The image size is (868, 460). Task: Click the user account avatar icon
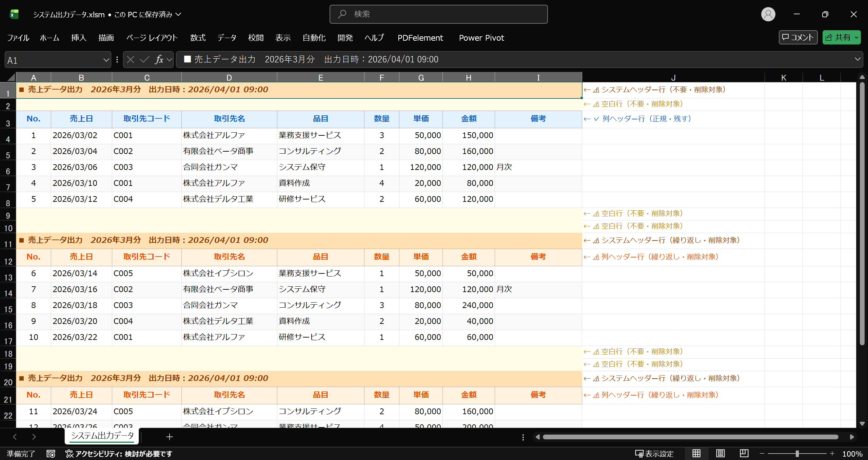tap(768, 14)
